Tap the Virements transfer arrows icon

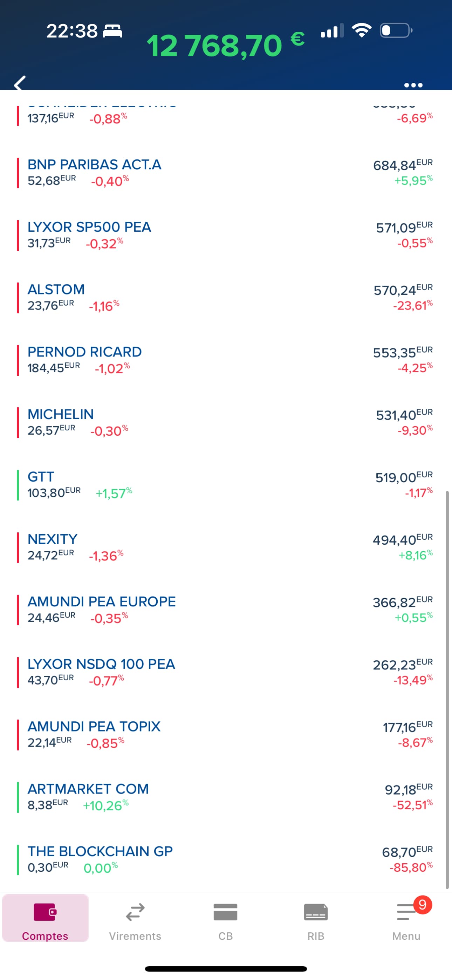pos(135,912)
